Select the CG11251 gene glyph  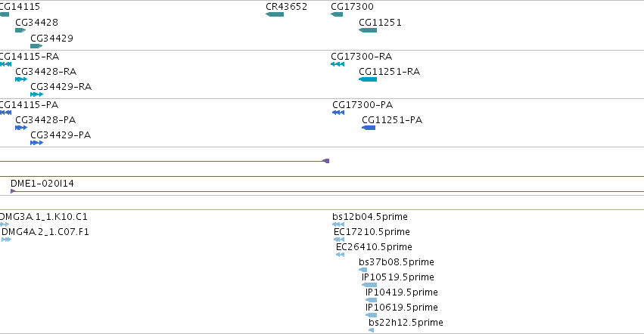click(x=368, y=30)
